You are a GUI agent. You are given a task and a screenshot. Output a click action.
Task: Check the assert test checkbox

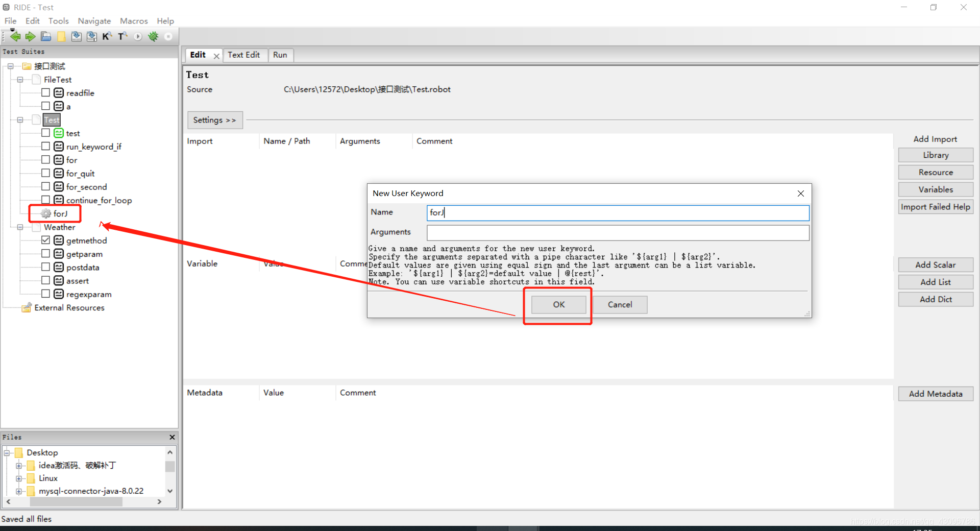point(46,280)
